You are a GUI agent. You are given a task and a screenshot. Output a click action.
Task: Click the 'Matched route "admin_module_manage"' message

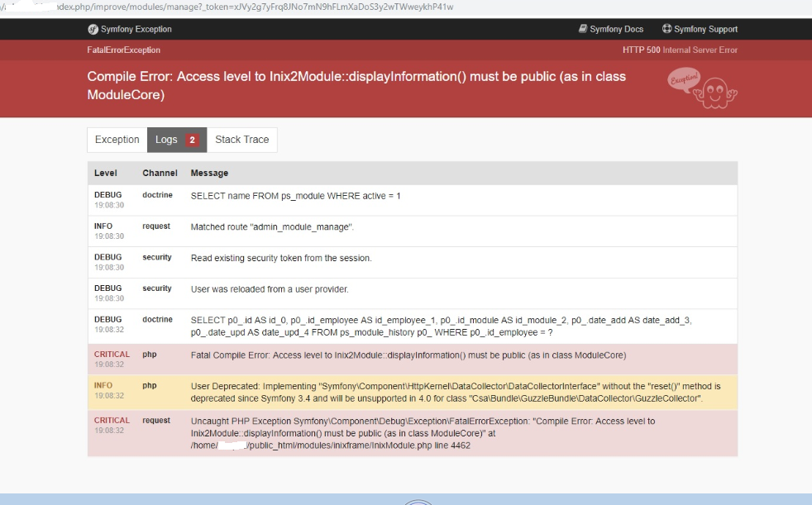pyautogui.click(x=272, y=227)
